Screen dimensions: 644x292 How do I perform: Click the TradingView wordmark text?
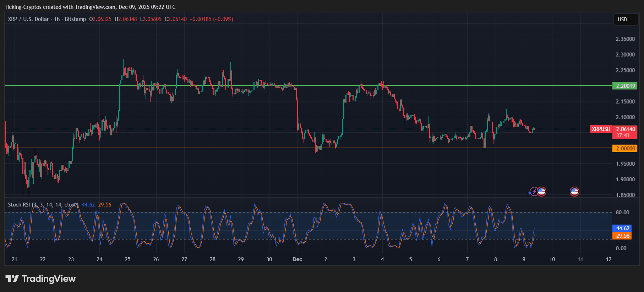tap(49, 279)
